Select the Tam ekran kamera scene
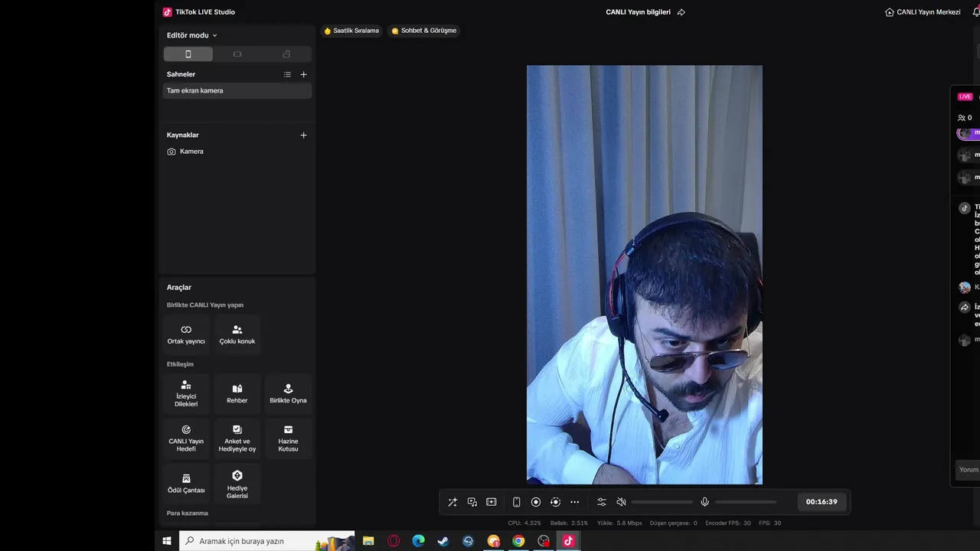This screenshot has width=980, height=551. [237, 90]
